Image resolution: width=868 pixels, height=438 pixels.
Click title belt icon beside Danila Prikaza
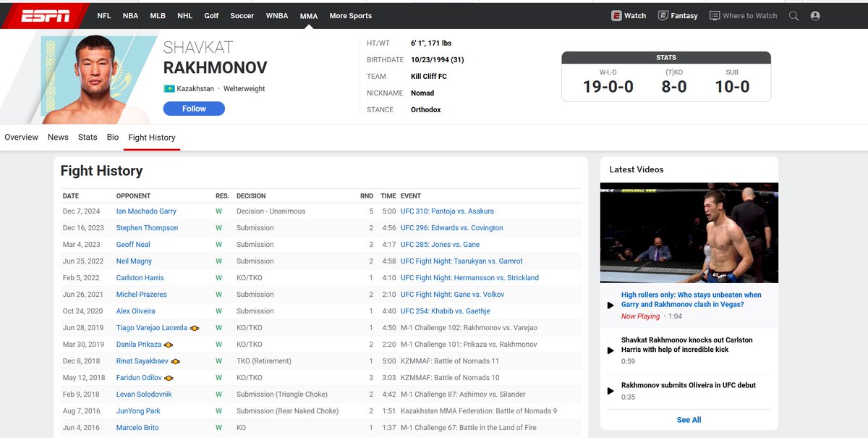point(169,345)
